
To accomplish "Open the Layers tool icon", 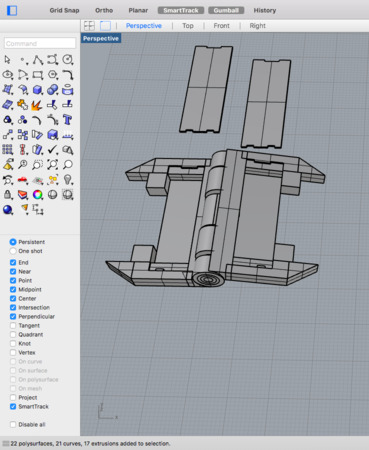I will coord(23,195).
